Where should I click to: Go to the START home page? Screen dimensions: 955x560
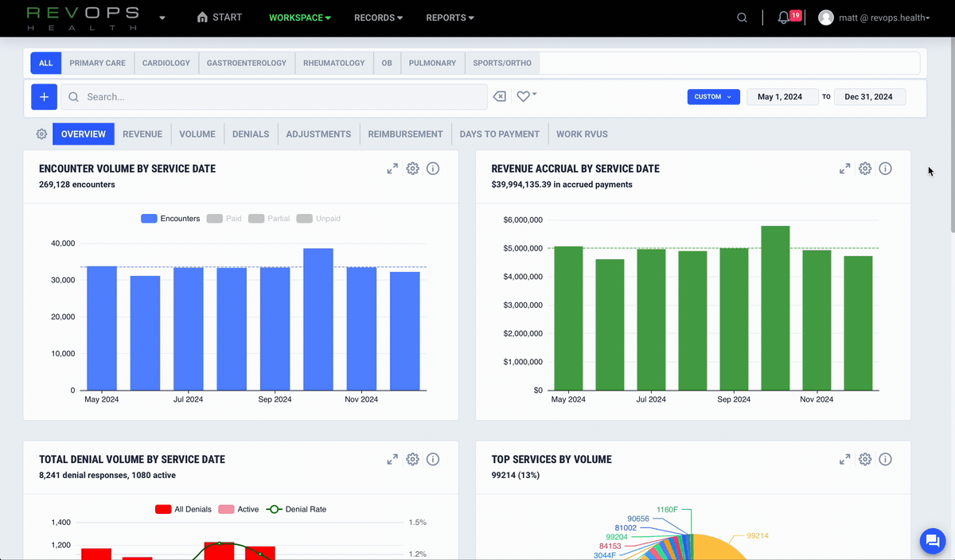point(219,17)
